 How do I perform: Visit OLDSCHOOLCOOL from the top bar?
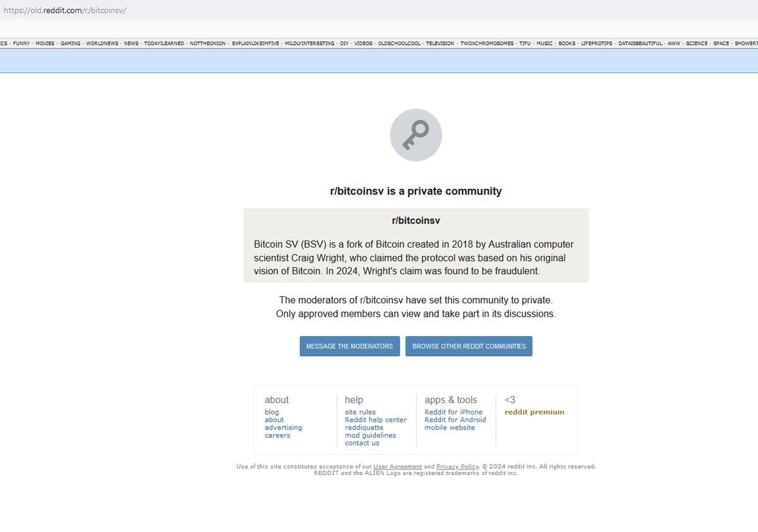[x=399, y=44]
